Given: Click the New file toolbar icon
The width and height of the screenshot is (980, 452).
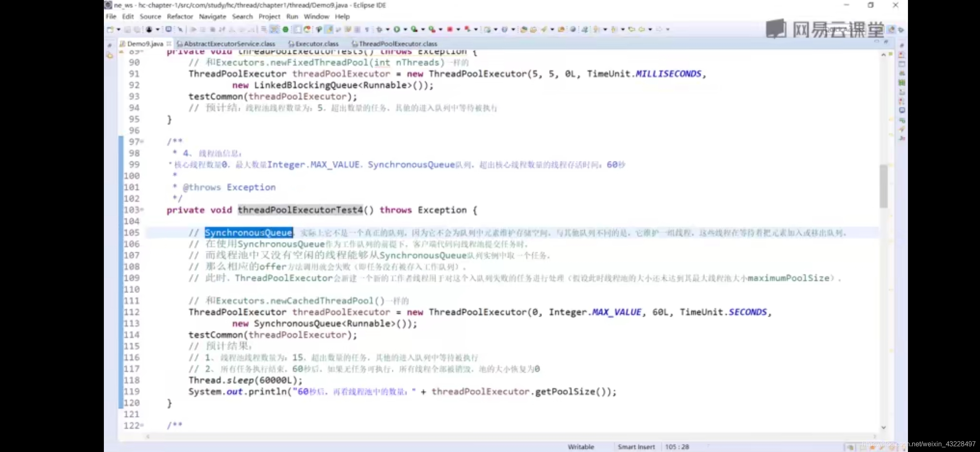Looking at the screenshot, I should click(110, 29).
